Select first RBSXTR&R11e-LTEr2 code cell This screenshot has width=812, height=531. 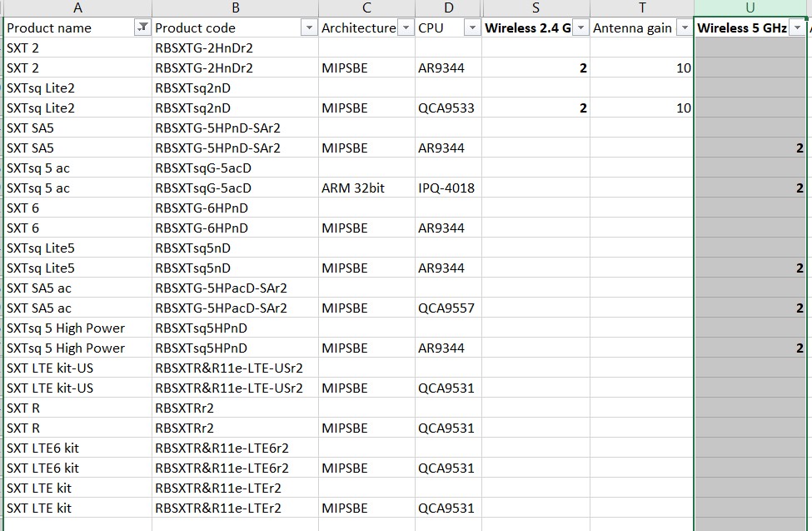click(x=235, y=488)
